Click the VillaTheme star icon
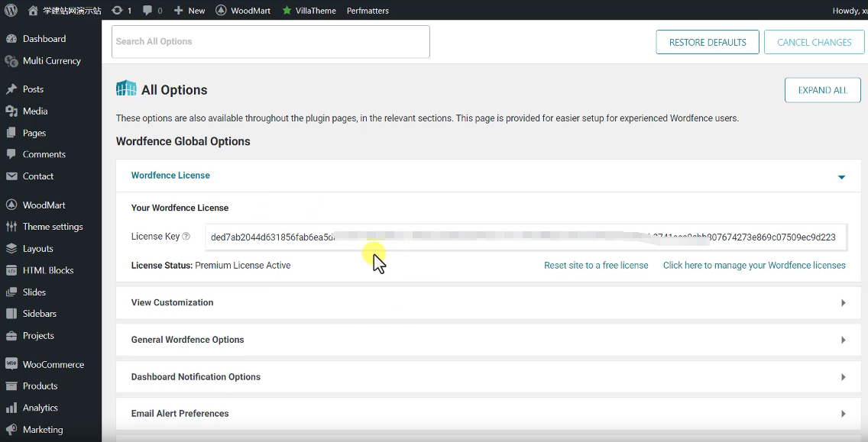The image size is (868, 442). (287, 10)
